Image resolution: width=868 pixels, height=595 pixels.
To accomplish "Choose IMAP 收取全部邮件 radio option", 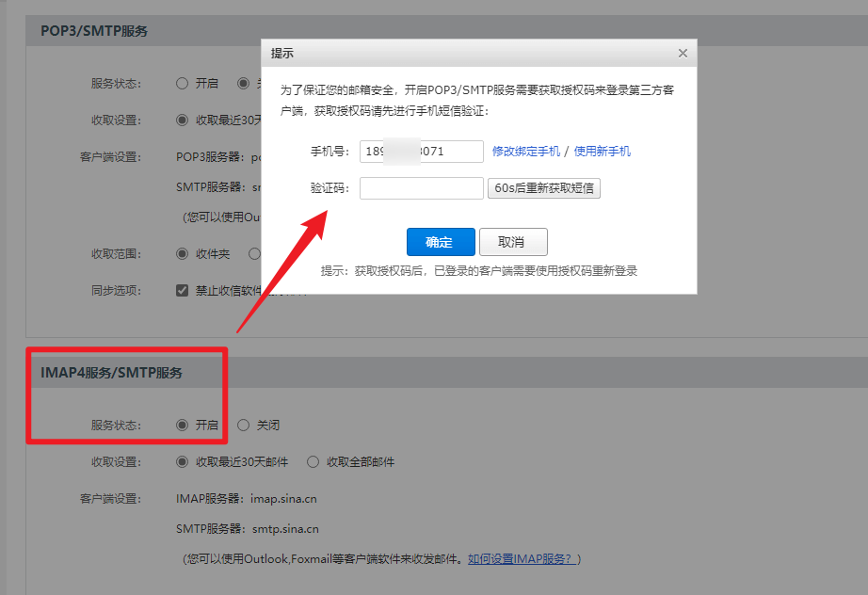I will pos(313,462).
